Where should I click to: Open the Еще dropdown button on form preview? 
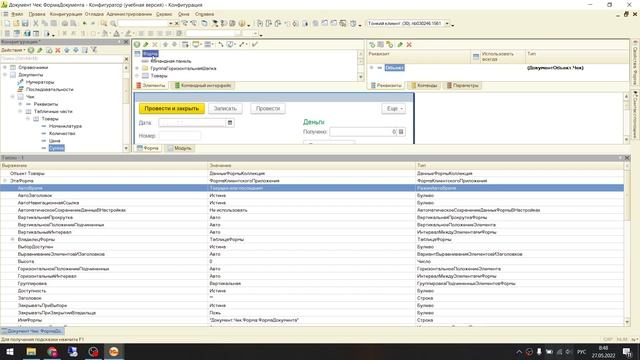click(394, 109)
